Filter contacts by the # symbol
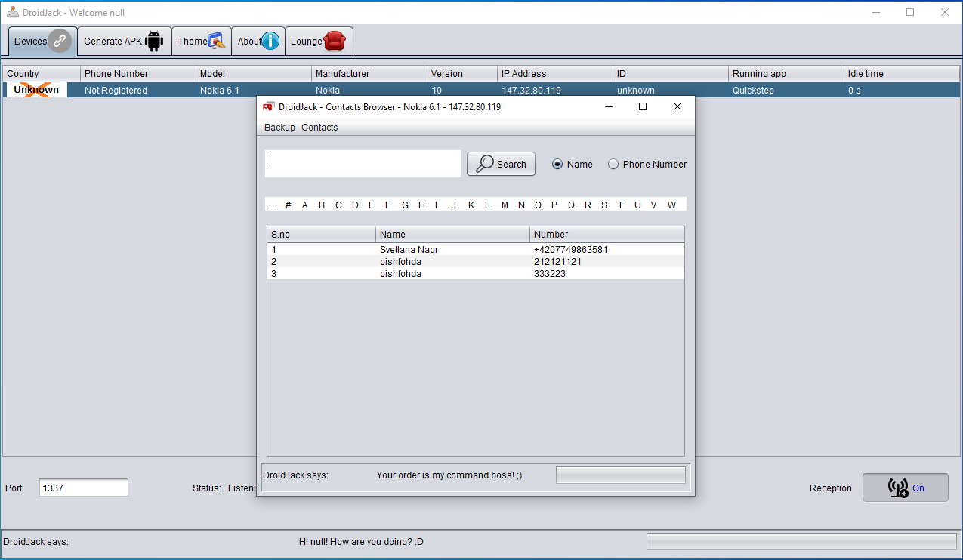Image resolution: width=963 pixels, height=560 pixels. click(x=288, y=205)
